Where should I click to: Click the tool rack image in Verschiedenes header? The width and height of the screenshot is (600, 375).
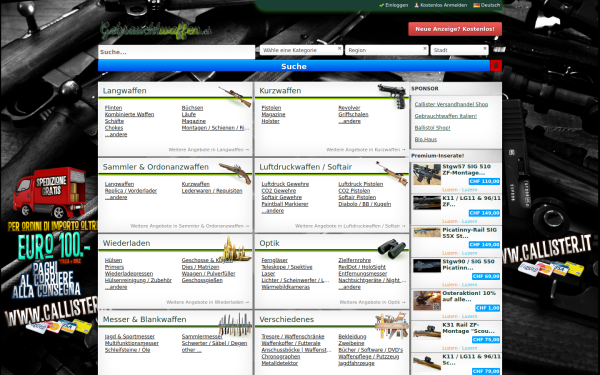pyautogui.click(x=392, y=325)
